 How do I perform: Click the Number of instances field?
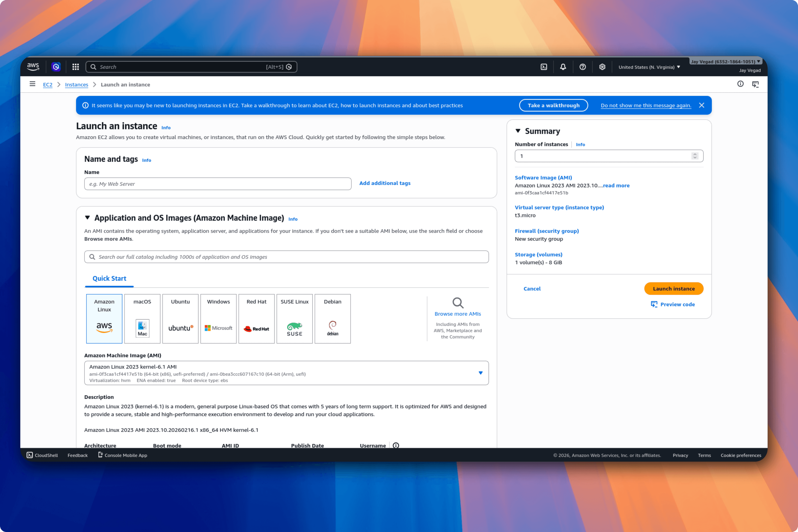(609, 156)
